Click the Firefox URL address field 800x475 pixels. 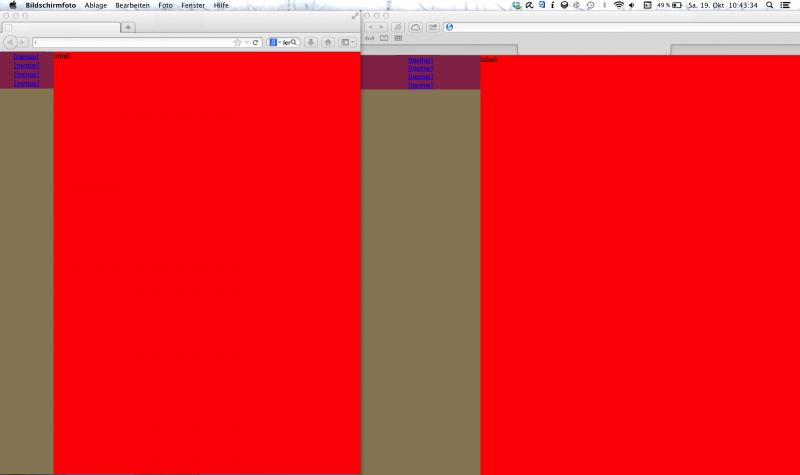(130, 43)
